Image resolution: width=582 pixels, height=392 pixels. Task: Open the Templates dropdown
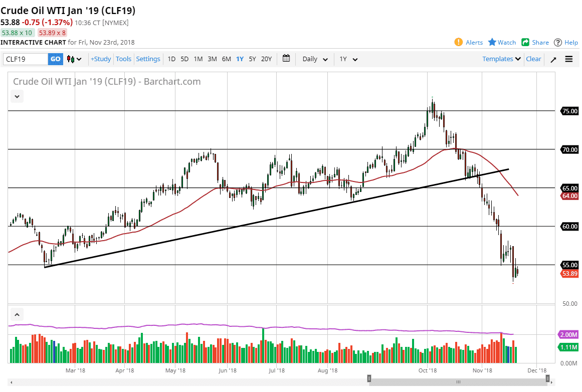(x=500, y=59)
